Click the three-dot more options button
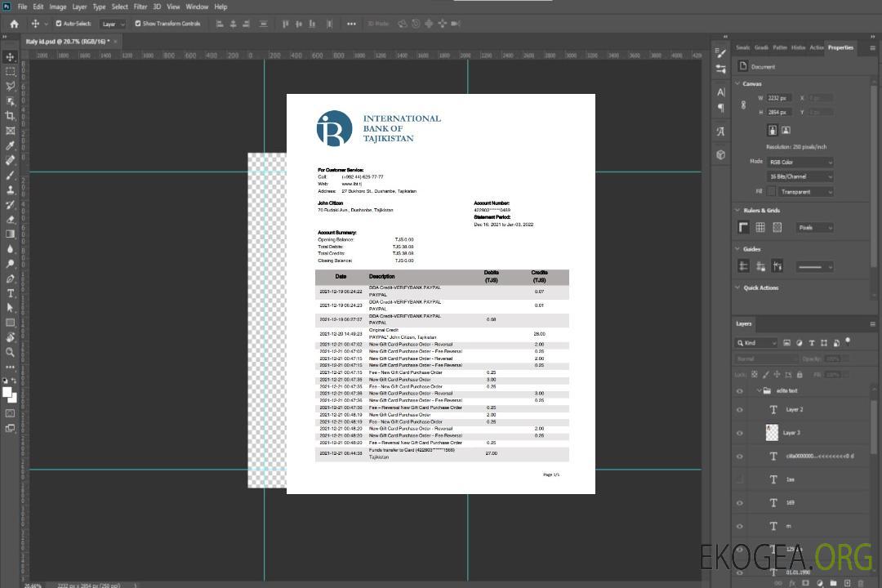This screenshot has height=588, width=882. (351, 24)
